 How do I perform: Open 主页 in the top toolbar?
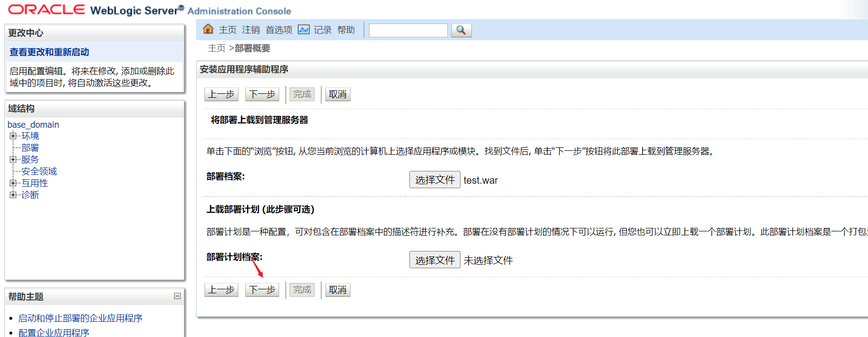[x=228, y=30]
